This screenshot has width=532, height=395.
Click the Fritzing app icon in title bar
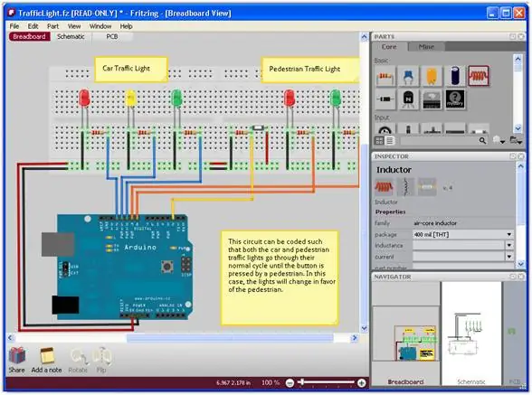[x=12, y=13]
